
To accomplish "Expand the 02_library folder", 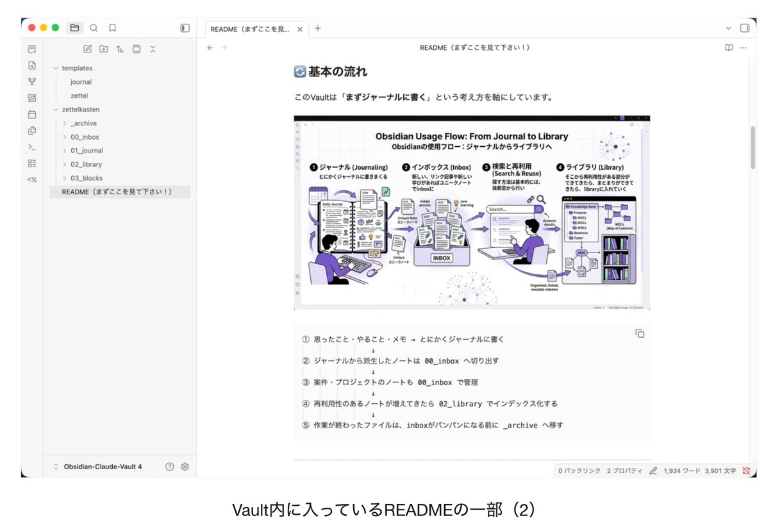I will [x=65, y=165].
